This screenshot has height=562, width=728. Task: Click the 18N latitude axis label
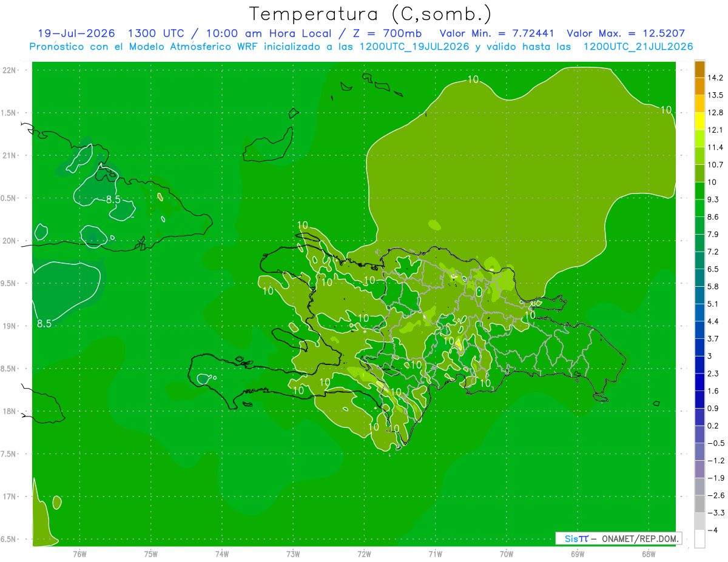(10, 412)
